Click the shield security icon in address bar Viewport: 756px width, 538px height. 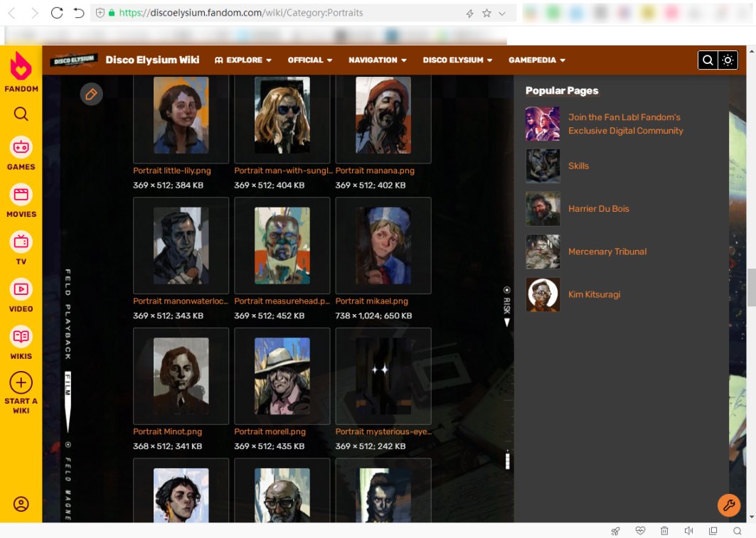coord(100,13)
